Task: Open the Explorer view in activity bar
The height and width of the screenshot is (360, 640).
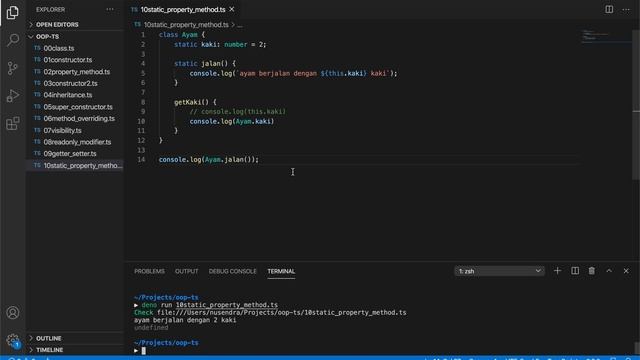Action: point(13,13)
